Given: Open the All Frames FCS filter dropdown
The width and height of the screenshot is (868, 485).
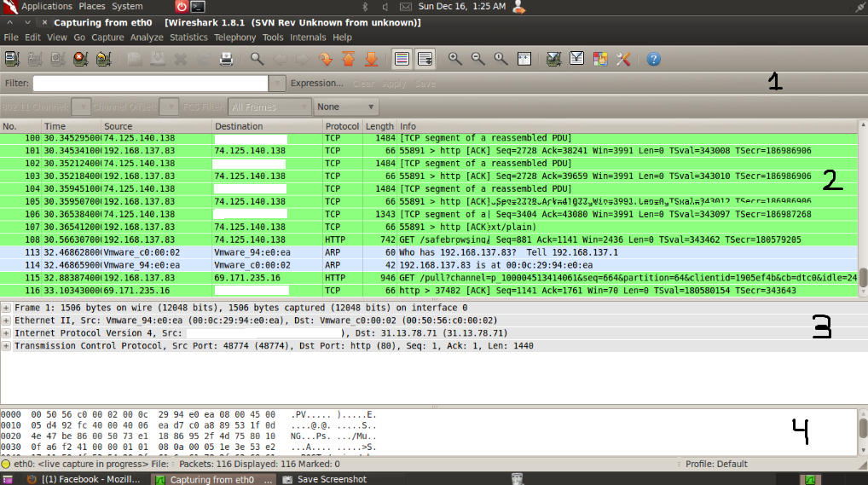Looking at the screenshot, I should click(x=269, y=107).
